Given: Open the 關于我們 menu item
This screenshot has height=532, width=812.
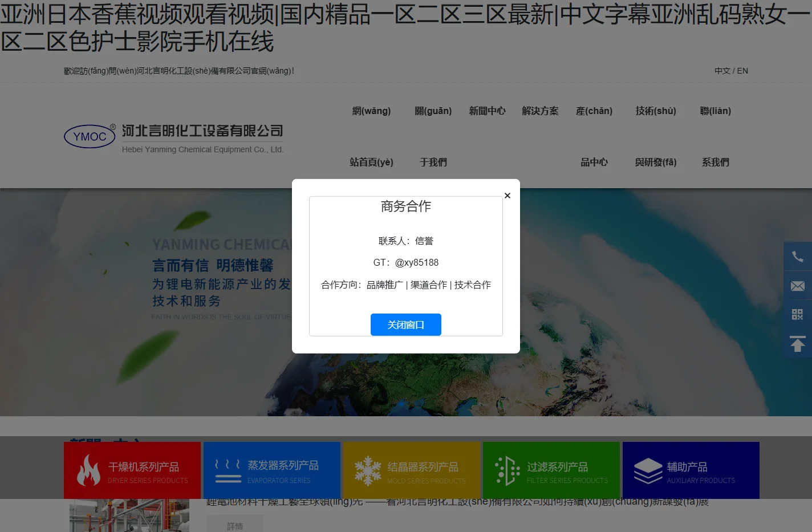Looking at the screenshot, I should pos(433,136).
